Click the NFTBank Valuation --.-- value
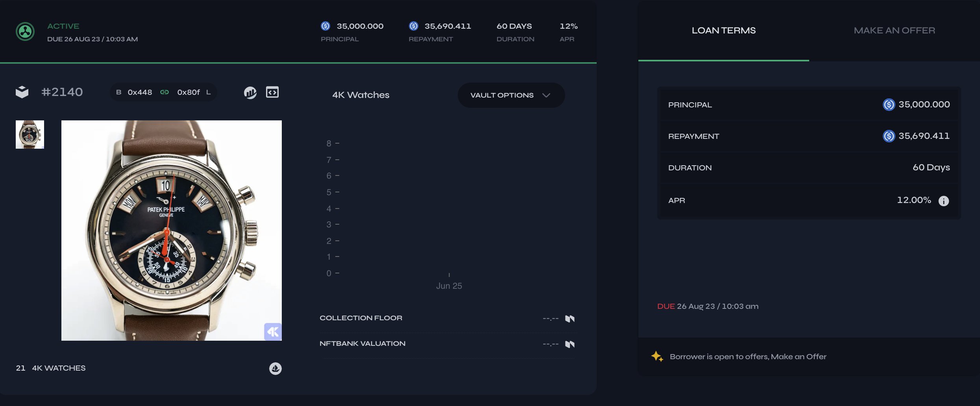The width and height of the screenshot is (980, 406). 551,344
